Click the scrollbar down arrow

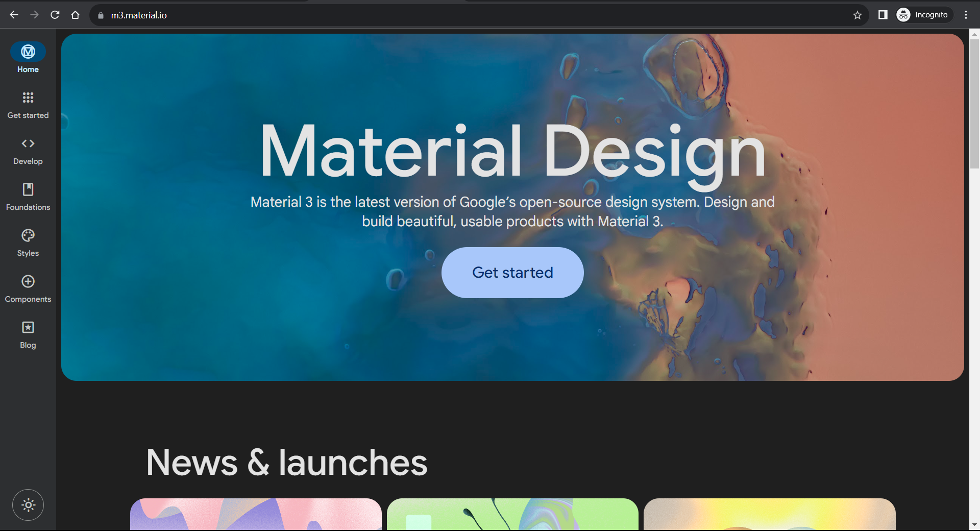[x=974, y=524]
